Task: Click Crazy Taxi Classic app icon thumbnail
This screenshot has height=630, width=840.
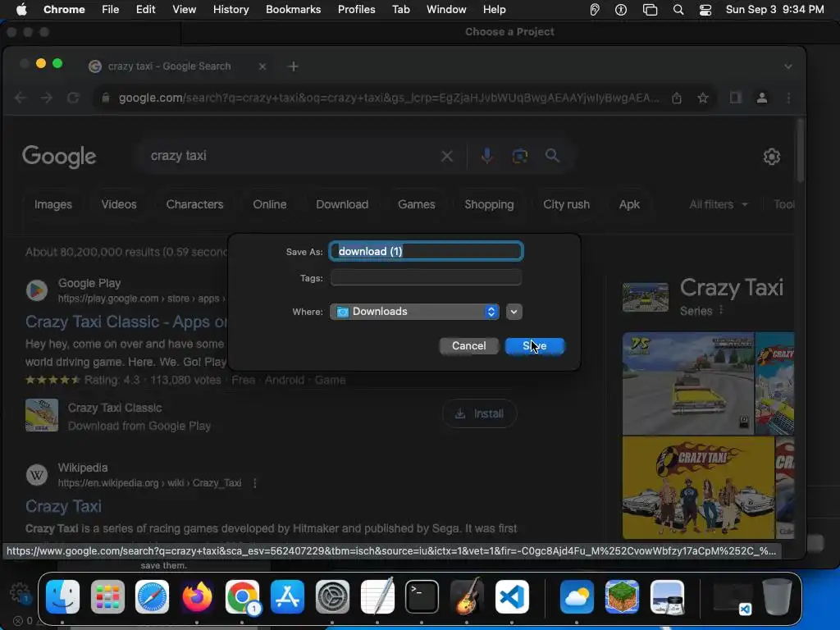Action: (42, 415)
